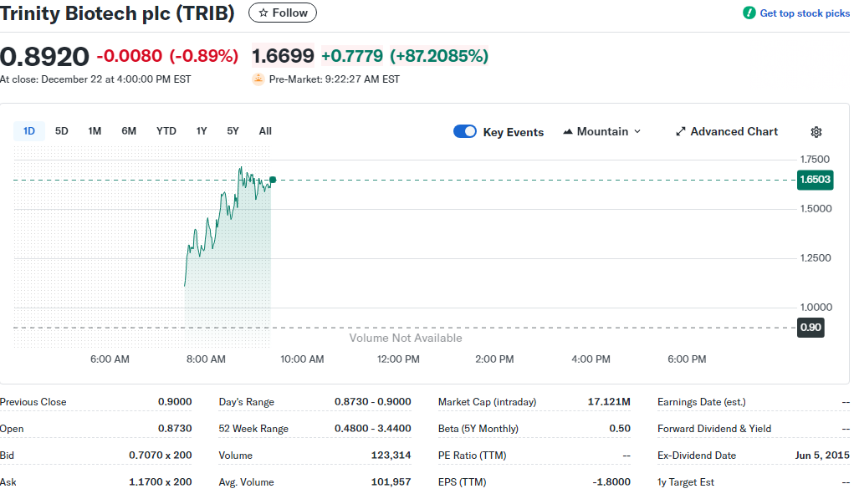Select the YTD range tab
The image size is (854, 504).
pos(166,131)
